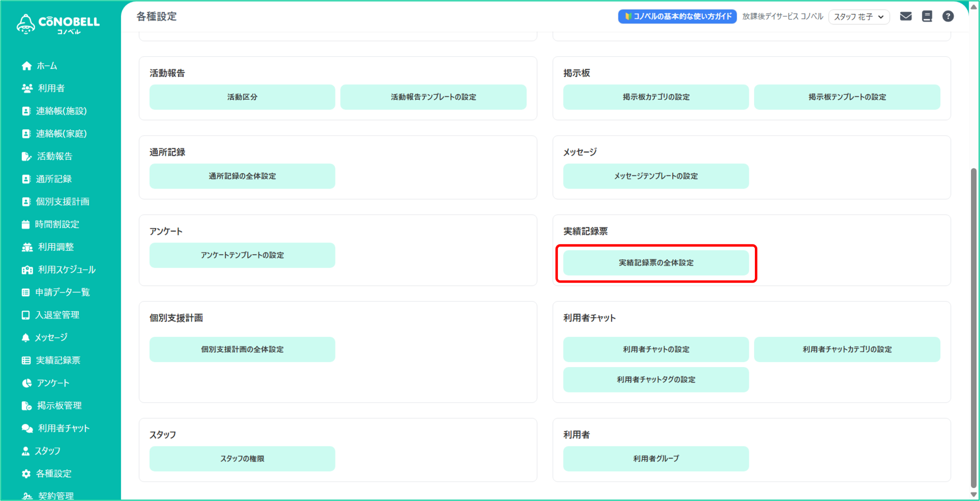Click the bell icon beside メッセージ
The width and height of the screenshot is (980, 501).
point(26,337)
